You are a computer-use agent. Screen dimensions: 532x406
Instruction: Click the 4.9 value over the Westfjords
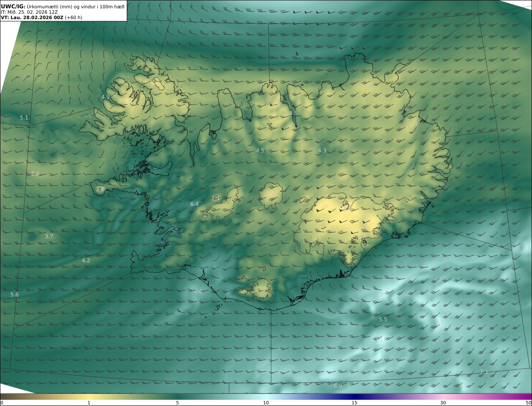point(106,97)
